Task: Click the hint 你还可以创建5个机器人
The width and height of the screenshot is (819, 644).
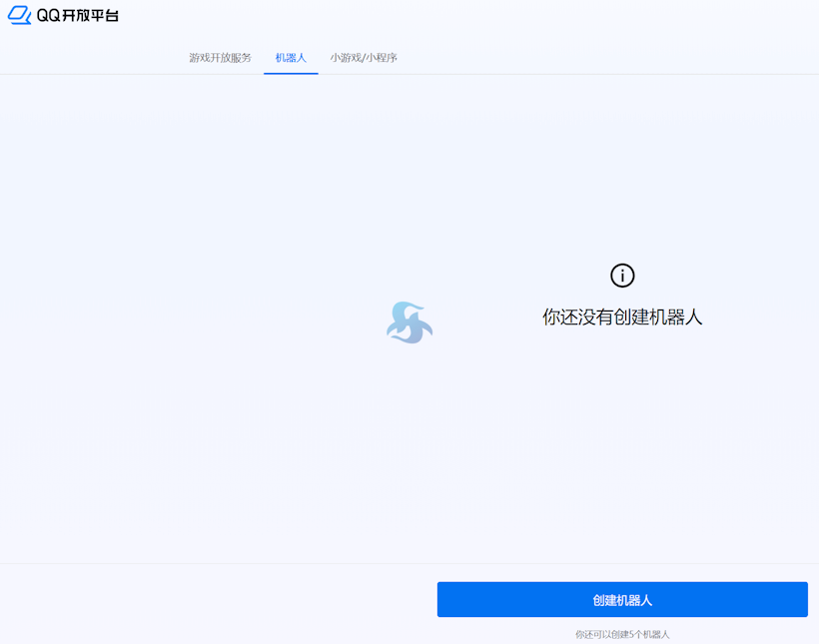Action: (x=622, y=633)
